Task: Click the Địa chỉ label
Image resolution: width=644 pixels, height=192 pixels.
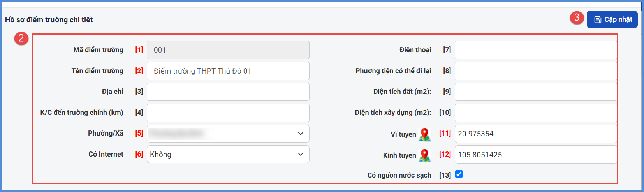Action: tap(113, 92)
